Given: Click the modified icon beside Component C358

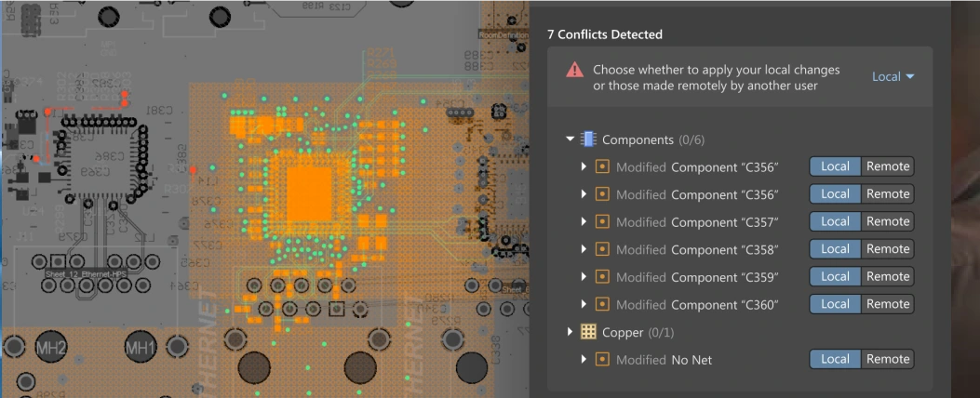Looking at the screenshot, I should tap(602, 249).
